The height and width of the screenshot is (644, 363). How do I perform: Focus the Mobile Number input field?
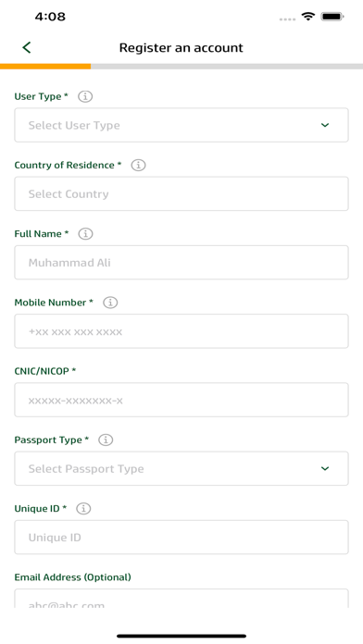click(181, 331)
